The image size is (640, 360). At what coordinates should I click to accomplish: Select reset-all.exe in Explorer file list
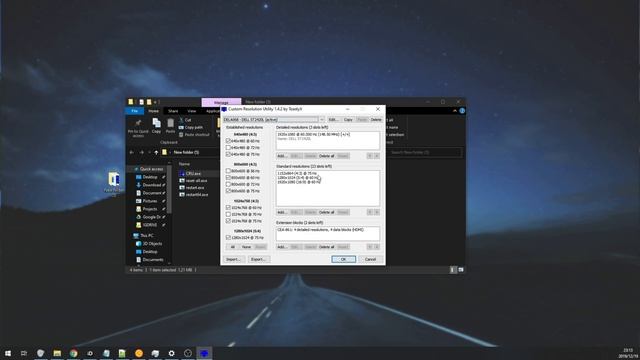[x=196, y=180]
